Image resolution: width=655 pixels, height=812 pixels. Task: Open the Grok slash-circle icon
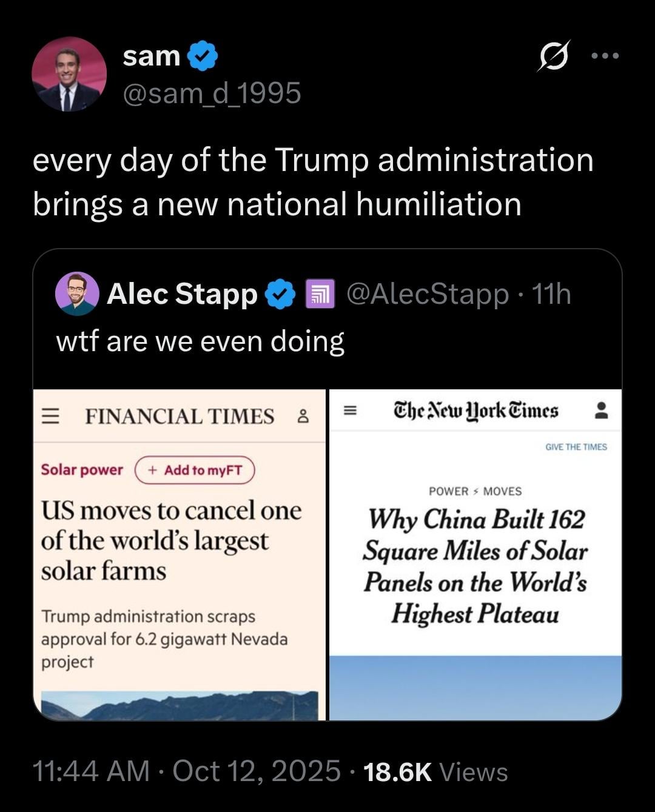point(554,56)
